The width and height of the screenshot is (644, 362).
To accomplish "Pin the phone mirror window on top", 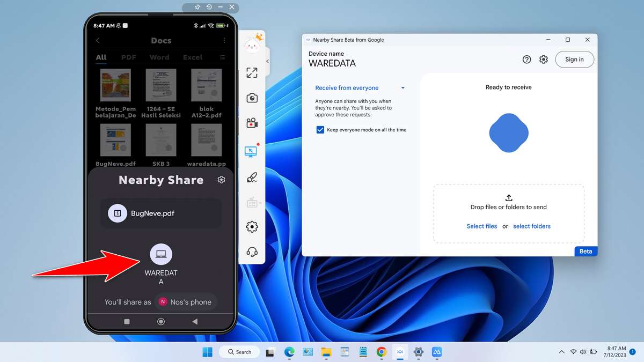I will coord(197,7).
